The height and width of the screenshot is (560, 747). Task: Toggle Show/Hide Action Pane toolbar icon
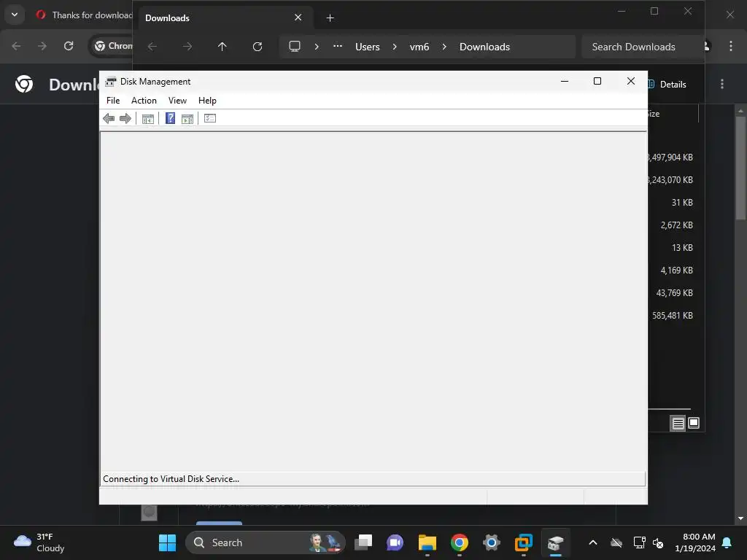coord(187,119)
